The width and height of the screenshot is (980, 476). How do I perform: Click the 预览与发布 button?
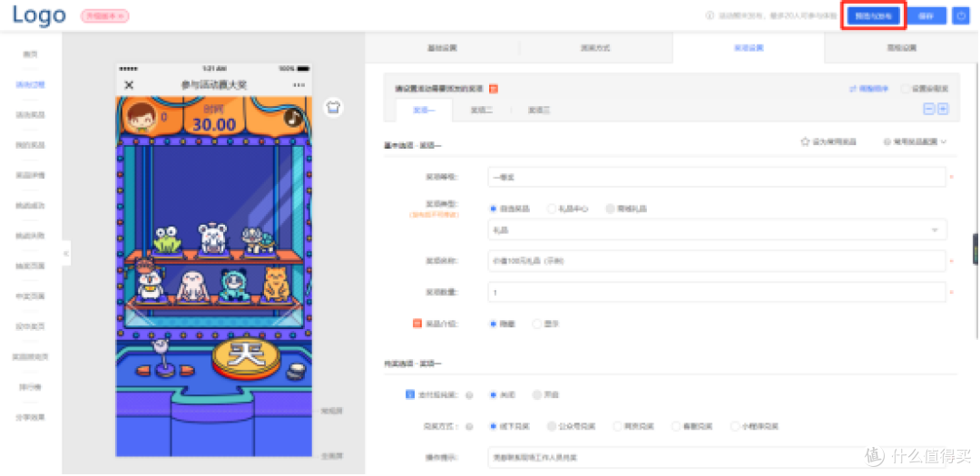click(873, 16)
